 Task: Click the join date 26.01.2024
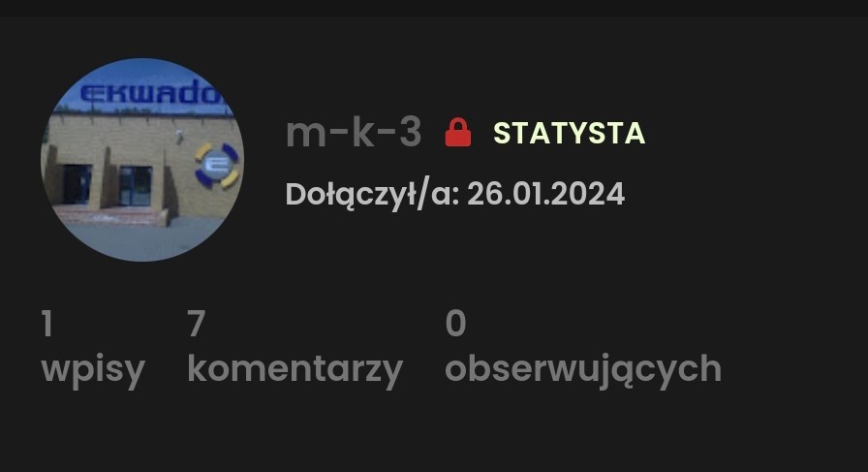click(x=545, y=195)
